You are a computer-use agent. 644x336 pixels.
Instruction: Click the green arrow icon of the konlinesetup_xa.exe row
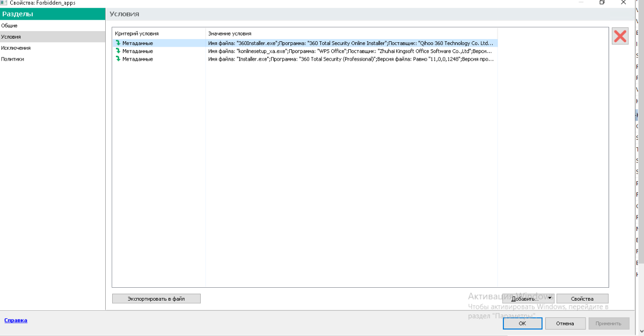tap(118, 51)
